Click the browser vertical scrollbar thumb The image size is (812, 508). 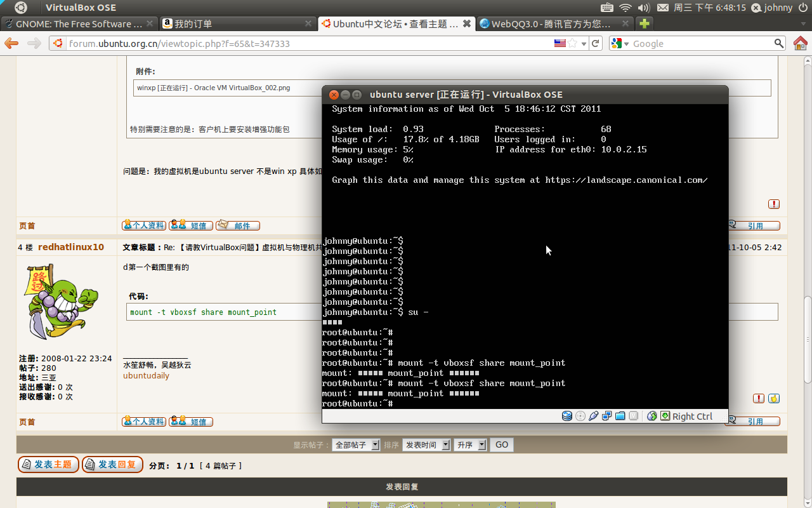point(807,340)
